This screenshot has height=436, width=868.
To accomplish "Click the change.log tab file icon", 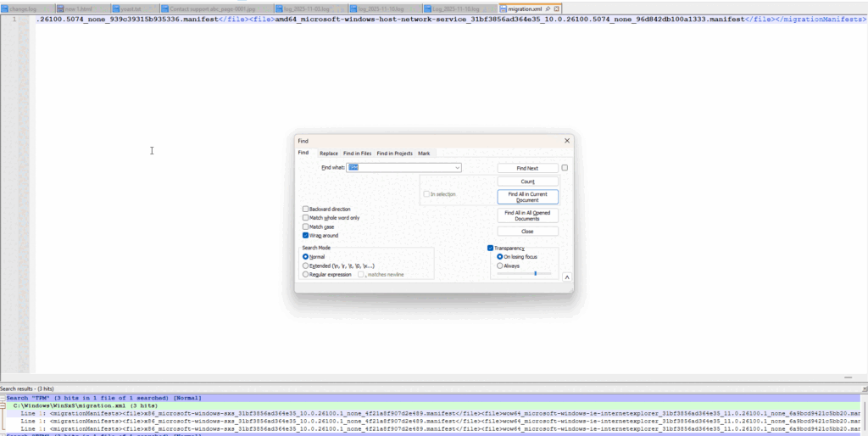I will [4, 8].
